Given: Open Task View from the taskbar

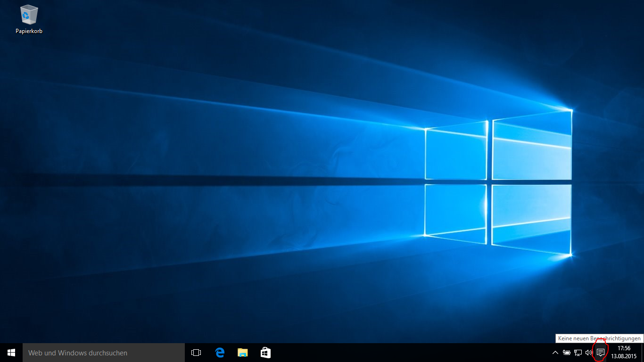Looking at the screenshot, I should 196,353.
